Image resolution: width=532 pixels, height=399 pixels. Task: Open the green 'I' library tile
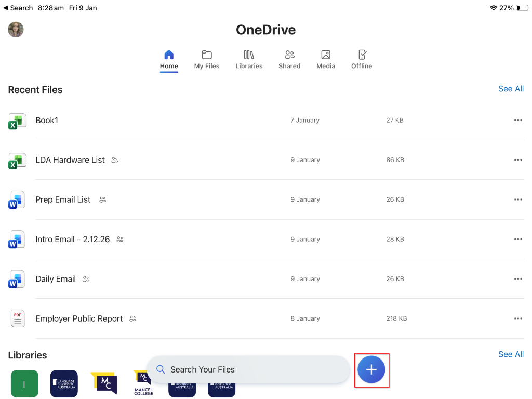click(24, 384)
